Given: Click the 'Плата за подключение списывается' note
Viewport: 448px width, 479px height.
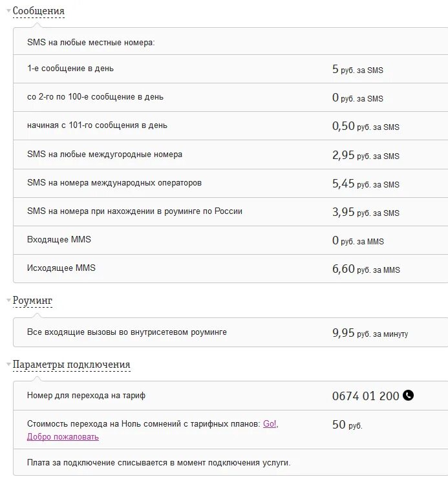Looking at the screenshot, I should (x=158, y=463).
